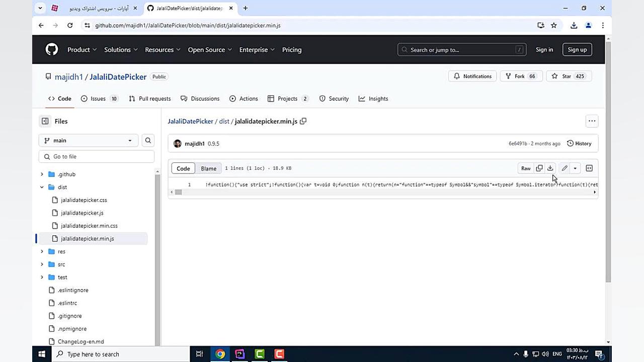Switch to the Discussions tab
The image size is (644, 362).
tap(200, 99)
